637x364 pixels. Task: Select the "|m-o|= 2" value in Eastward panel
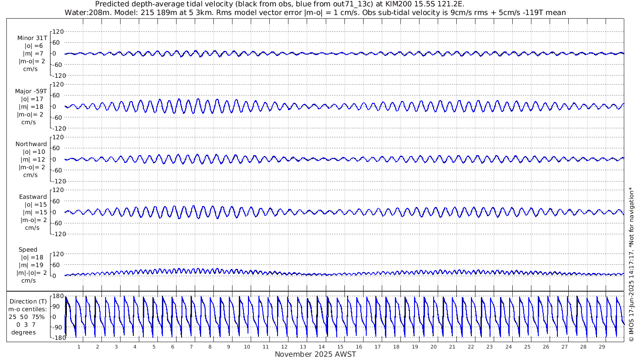[33, 220]
